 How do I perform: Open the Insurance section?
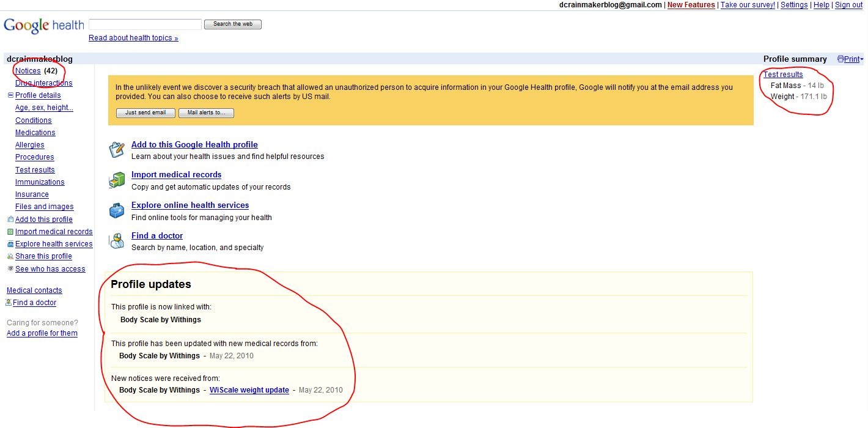[32, 194]
